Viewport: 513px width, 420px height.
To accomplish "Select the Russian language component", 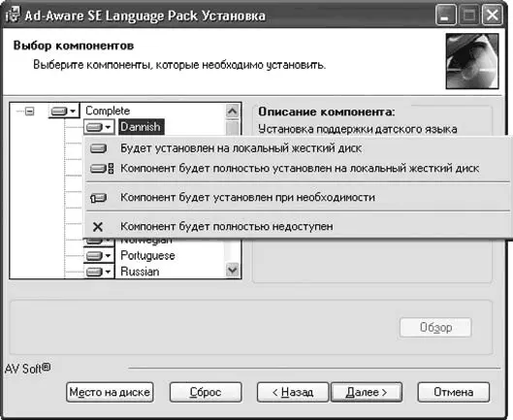I will (x=140, y=272).
